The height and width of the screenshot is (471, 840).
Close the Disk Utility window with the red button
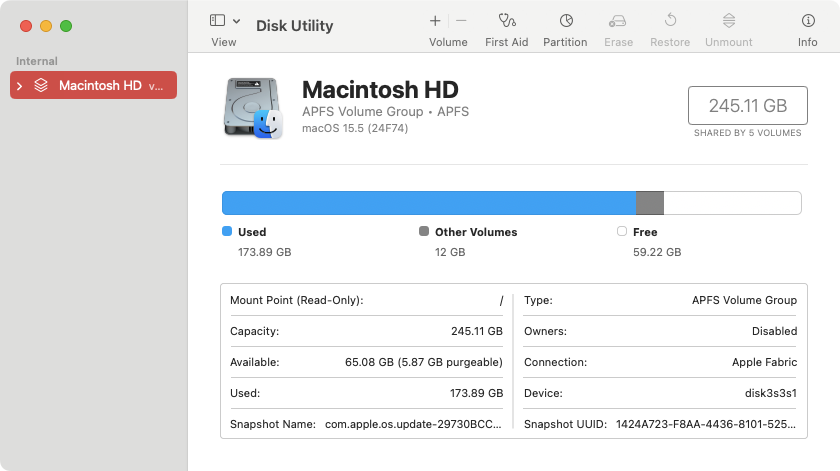point(26,26)
